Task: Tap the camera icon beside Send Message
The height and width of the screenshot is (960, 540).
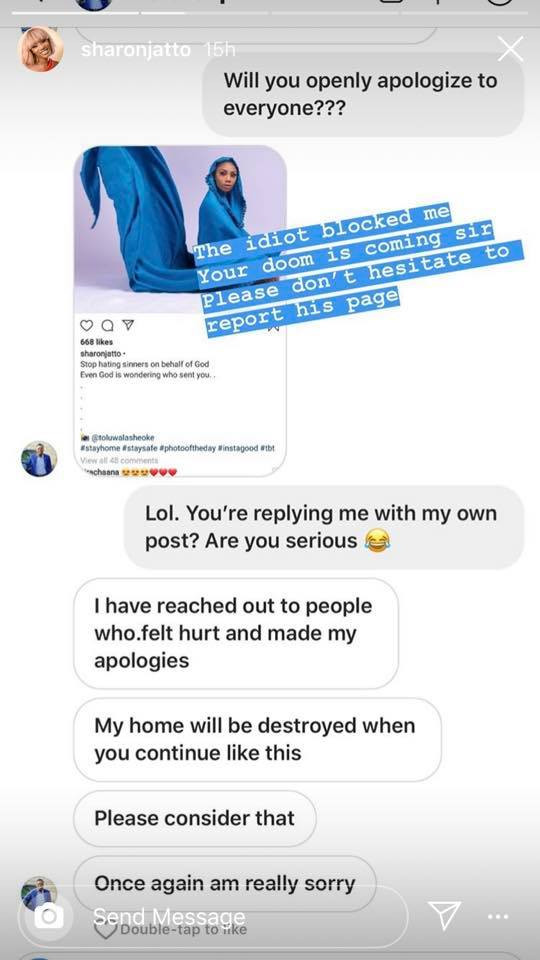Action: click(48, 916)
